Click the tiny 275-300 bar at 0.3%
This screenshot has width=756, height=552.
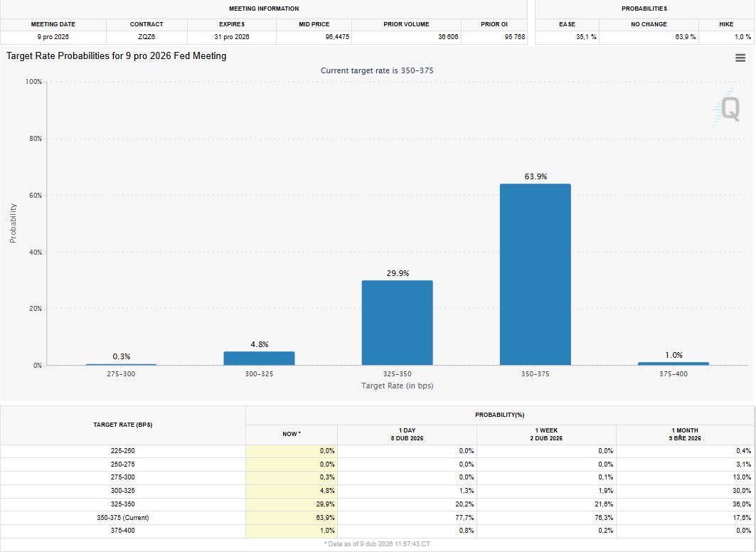coord(121,364)
